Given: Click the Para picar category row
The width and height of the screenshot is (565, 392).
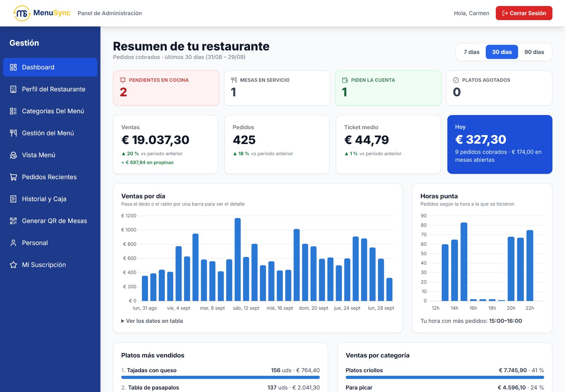Looking at the screenshot, I should pos(445,387).
